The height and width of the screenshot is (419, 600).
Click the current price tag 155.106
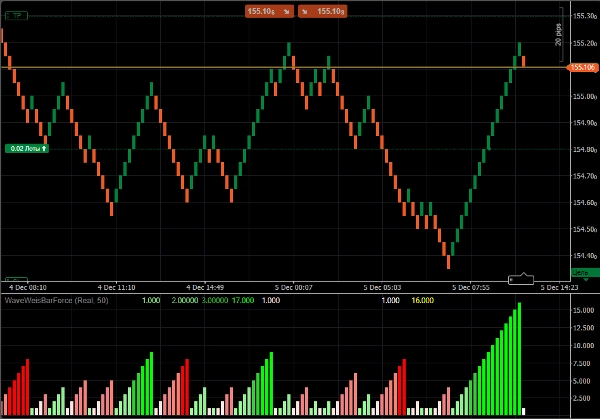coord(582,67)
